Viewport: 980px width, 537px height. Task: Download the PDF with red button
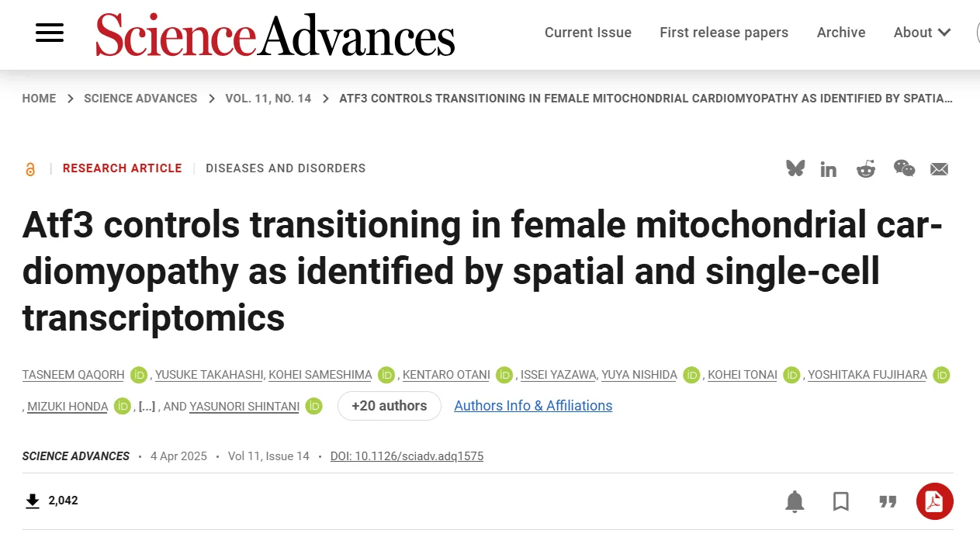pyautogui.click(x=934, y=501)
